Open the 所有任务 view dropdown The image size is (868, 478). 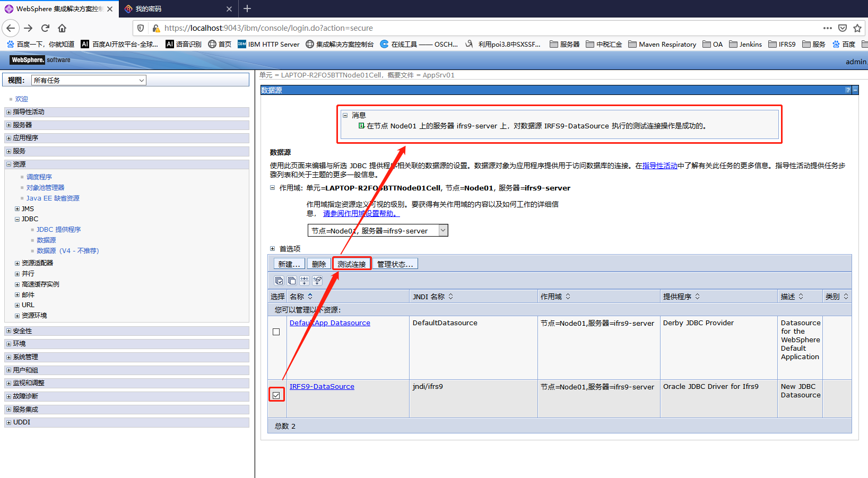141,80
